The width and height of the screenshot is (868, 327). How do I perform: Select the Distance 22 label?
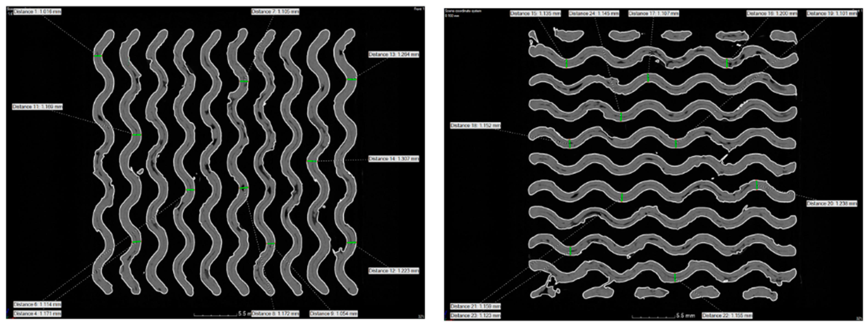(x=727, y=316)
